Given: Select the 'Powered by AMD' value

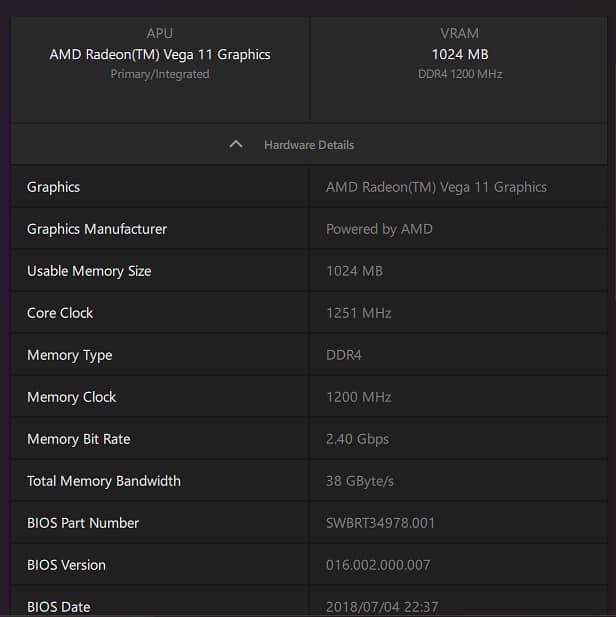Looking at the screenshot, I should 379,229.
